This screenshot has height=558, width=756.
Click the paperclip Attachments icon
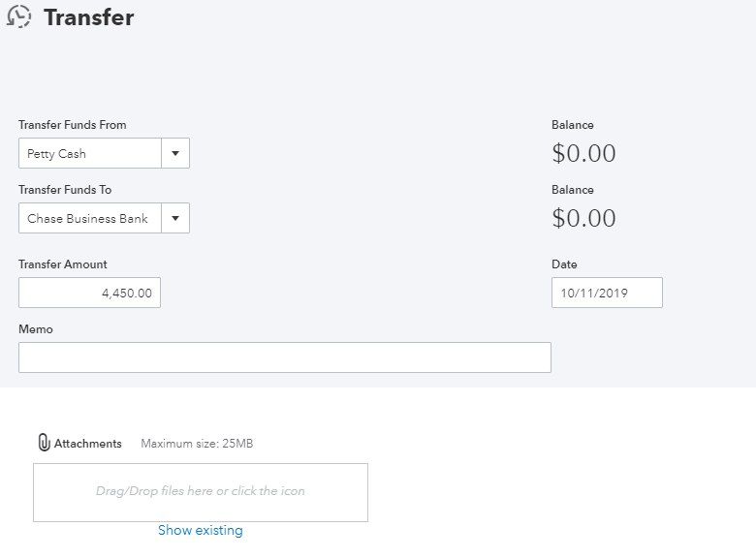(44, 443)
